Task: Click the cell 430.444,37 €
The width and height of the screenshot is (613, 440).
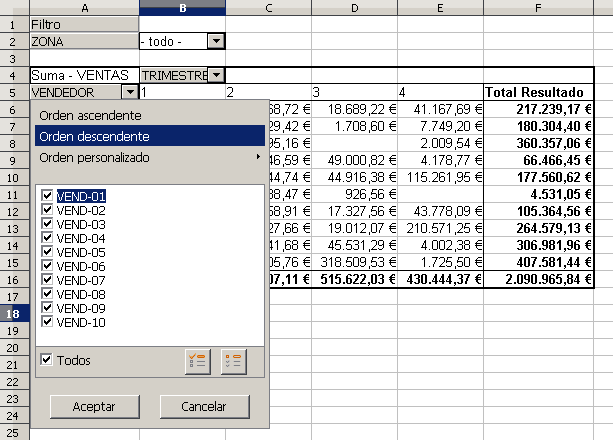Action: tap(441, 279)
